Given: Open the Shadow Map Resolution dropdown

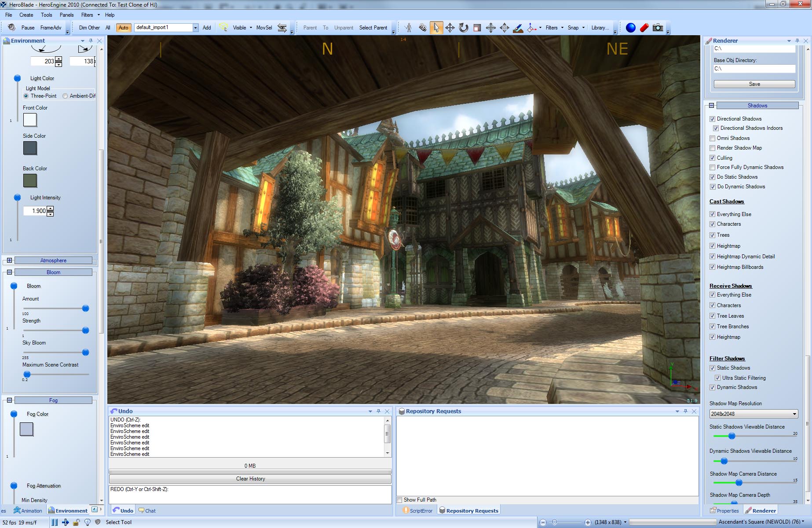Looking at the screenshot, I should point(794,414).
